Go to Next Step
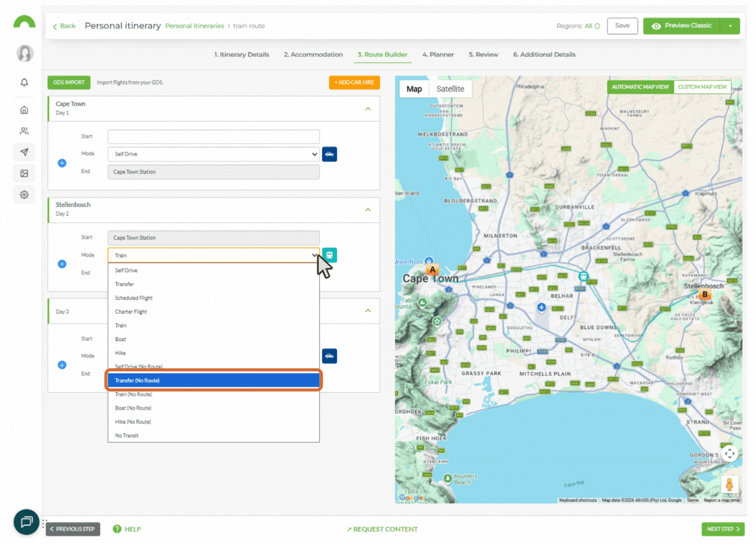This screenshot has width=756, height=544. click(x=723, y=529)
